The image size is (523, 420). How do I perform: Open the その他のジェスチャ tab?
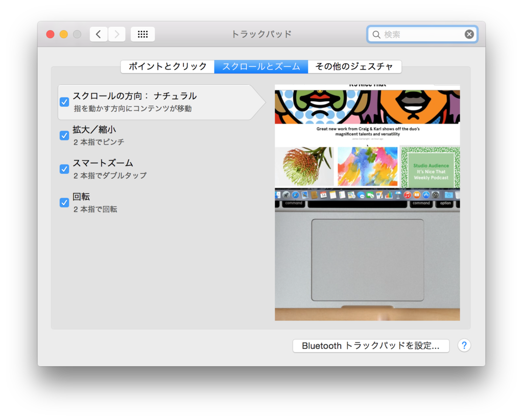354,66
